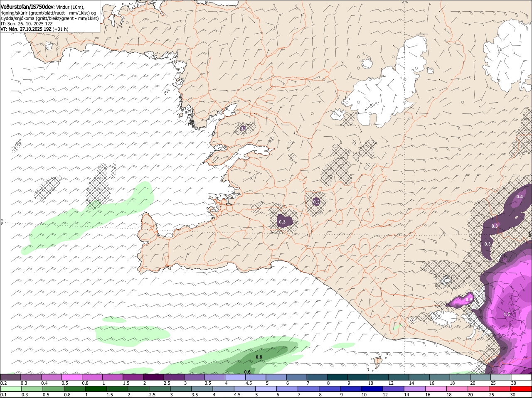532x398 pixels.
Task: Pick the bright red swatch labeled 30 in the bottom legend
Action: pos(521,389)
